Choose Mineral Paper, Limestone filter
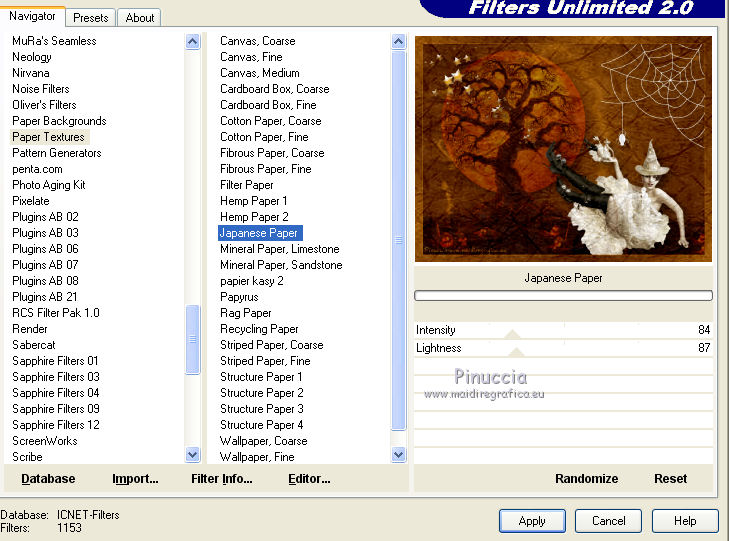 (x=279, y=249)
